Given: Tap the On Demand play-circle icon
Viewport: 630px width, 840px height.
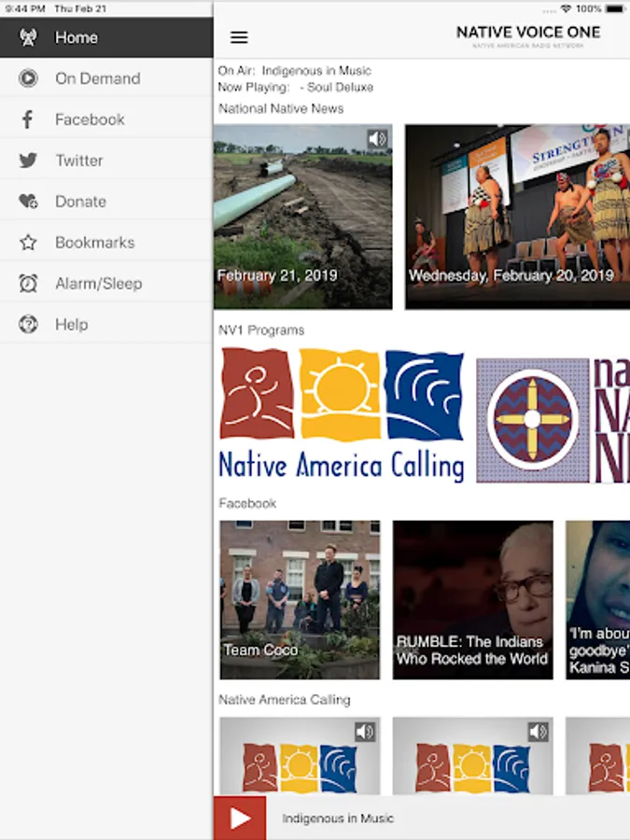Looking at the screenshot, I should 28,78.
